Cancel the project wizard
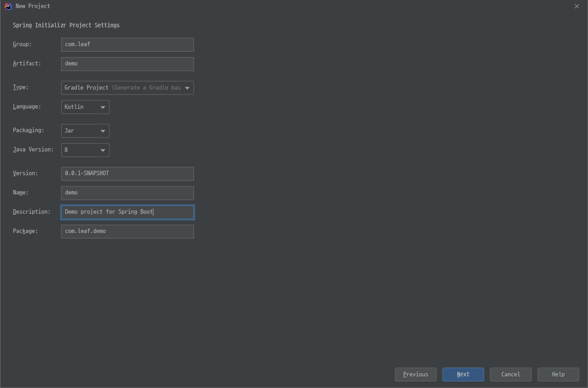This screenshot has width=588, height=388. click(x=511, y=375)
